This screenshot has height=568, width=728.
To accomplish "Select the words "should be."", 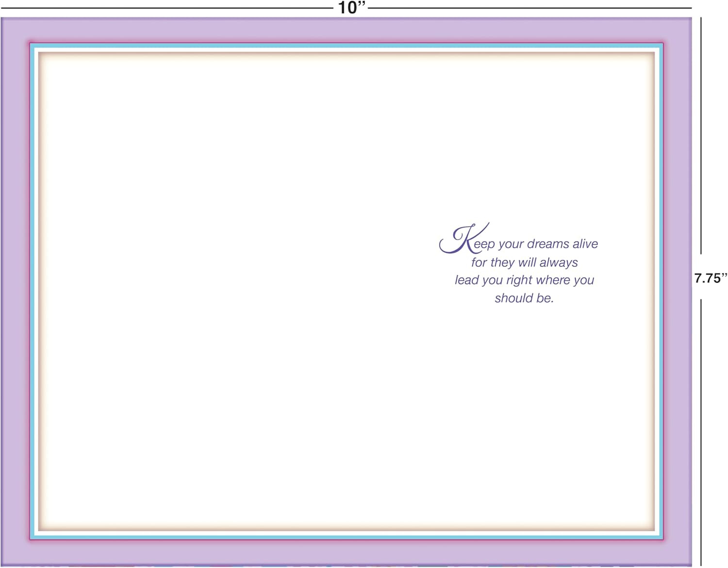I will coord(524,298).
